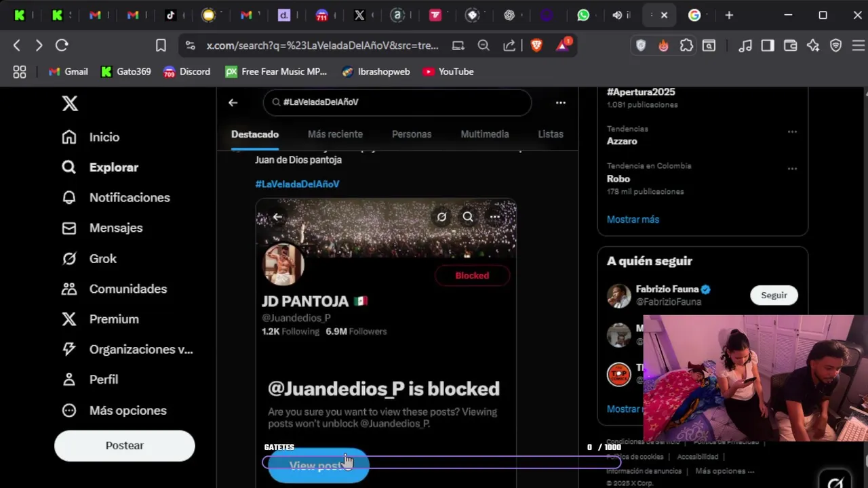Share this page via address bar icon
Viewport: 868px width, 488px height.
coord(509,45)
